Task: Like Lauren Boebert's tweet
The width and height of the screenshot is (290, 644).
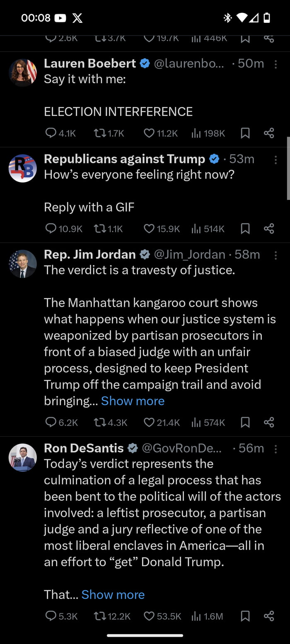Action: click(149, 133)
